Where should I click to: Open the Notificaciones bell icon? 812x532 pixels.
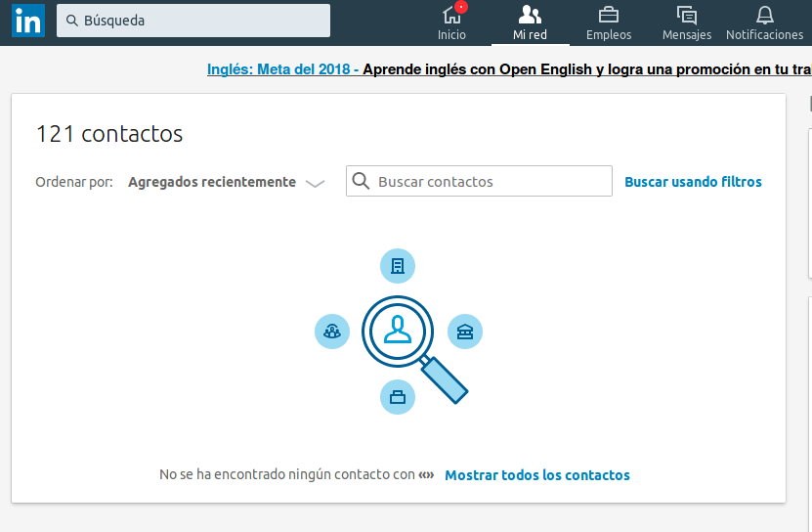tap(764, 15)
